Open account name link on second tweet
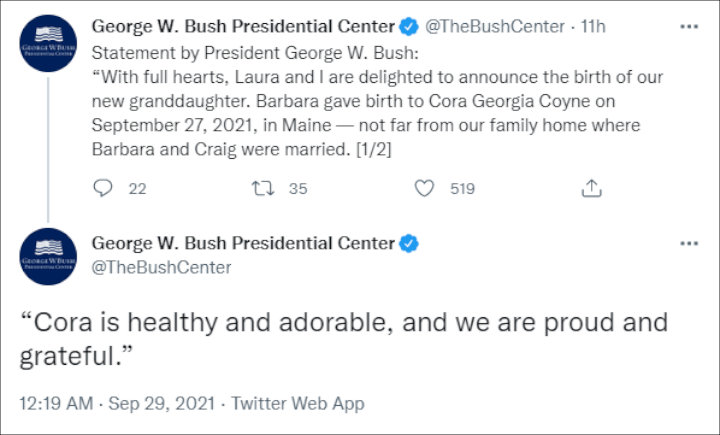 click(x=243, y=243)
